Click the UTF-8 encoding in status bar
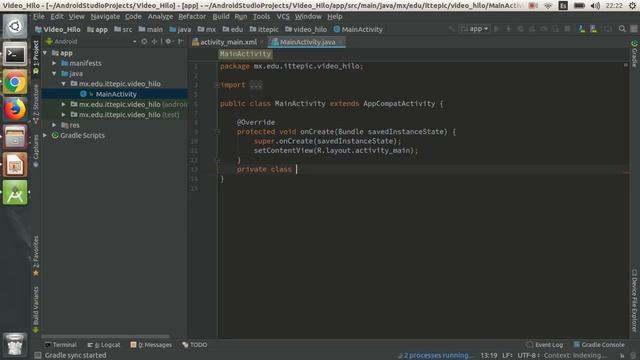640x360 pixels. (x=529, y=356)
